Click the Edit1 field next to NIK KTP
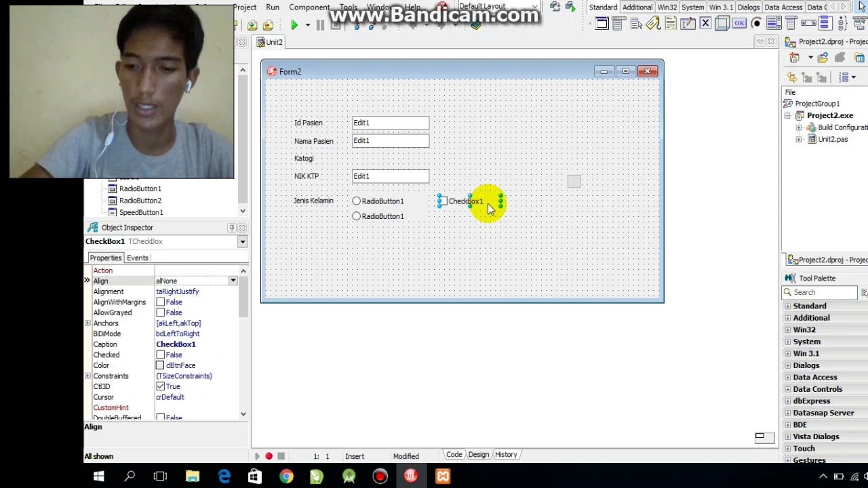 (x=391, y=176)
